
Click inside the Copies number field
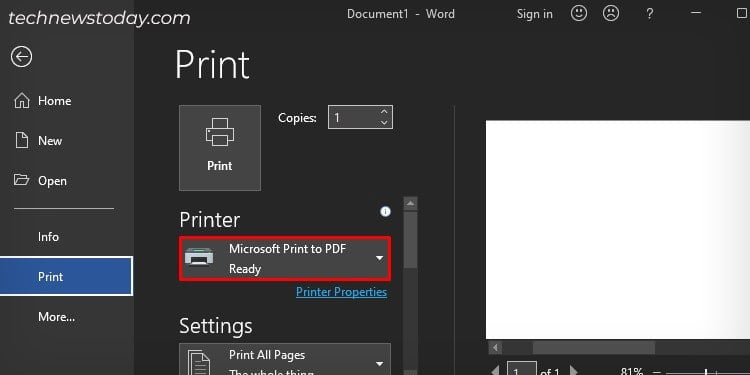[353, 118]
